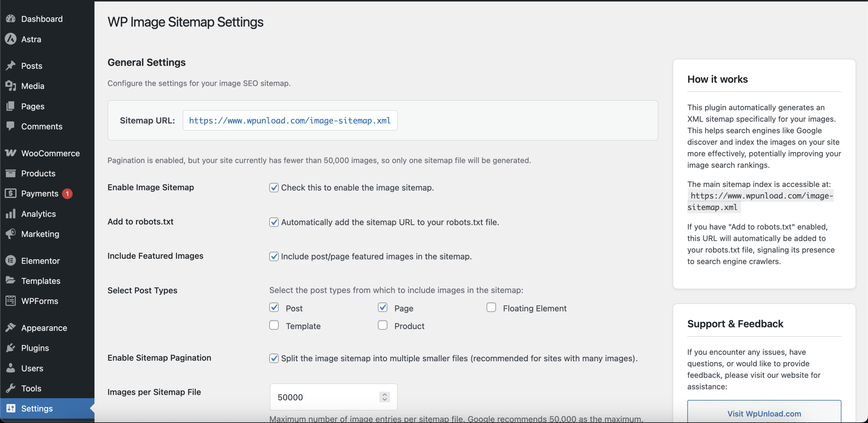Click the Appearance paintbrush icon
Screen dimensions: 868x423
tap(11, 328)
